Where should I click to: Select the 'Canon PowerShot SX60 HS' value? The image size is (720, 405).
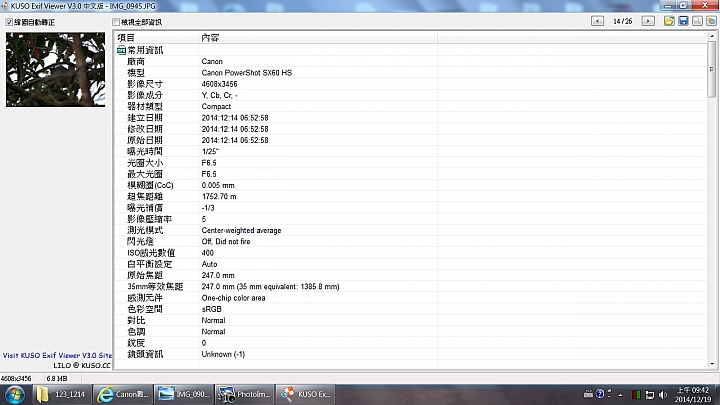pyautogui.click(x=247, y=73)
